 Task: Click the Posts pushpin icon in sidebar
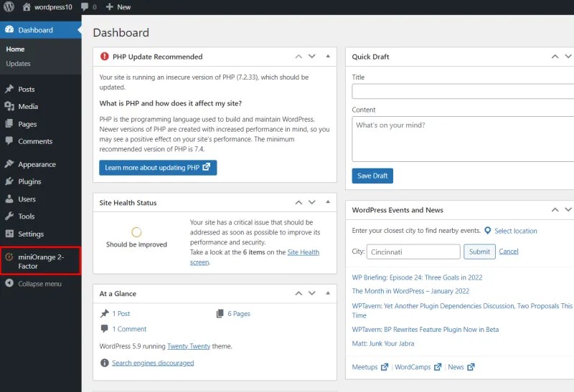coord(9,89)
